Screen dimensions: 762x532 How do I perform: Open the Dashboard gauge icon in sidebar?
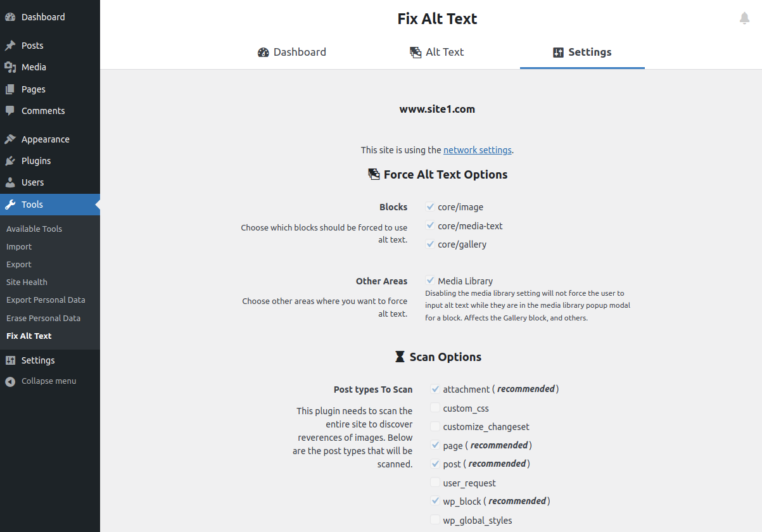[10, 17]
